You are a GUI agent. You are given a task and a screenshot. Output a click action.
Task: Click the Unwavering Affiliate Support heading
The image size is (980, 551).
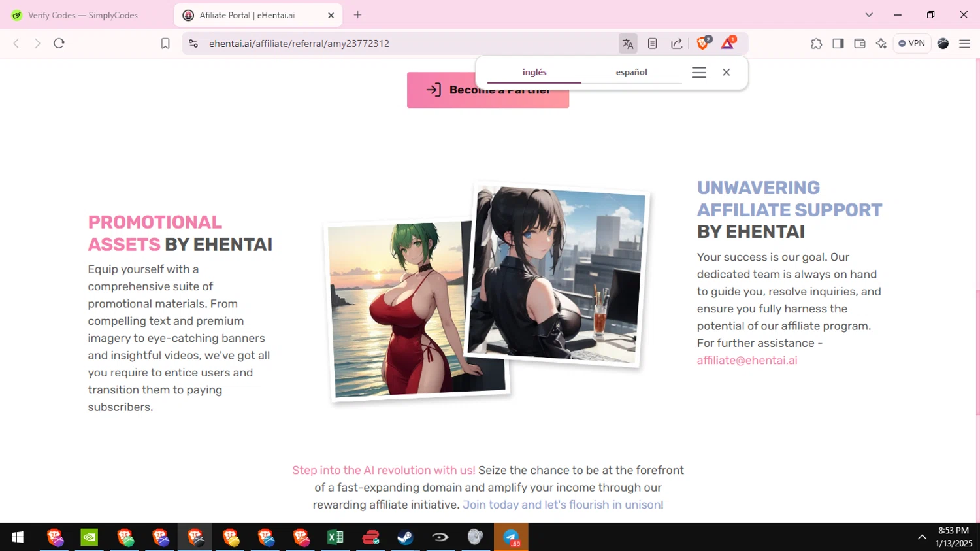coord(790,210)
